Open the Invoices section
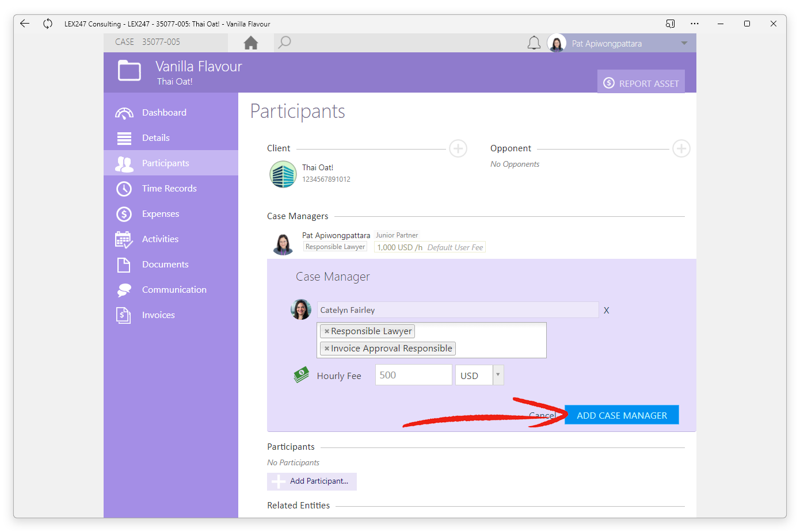The image size is (800, 532). (x=171, y=315)
